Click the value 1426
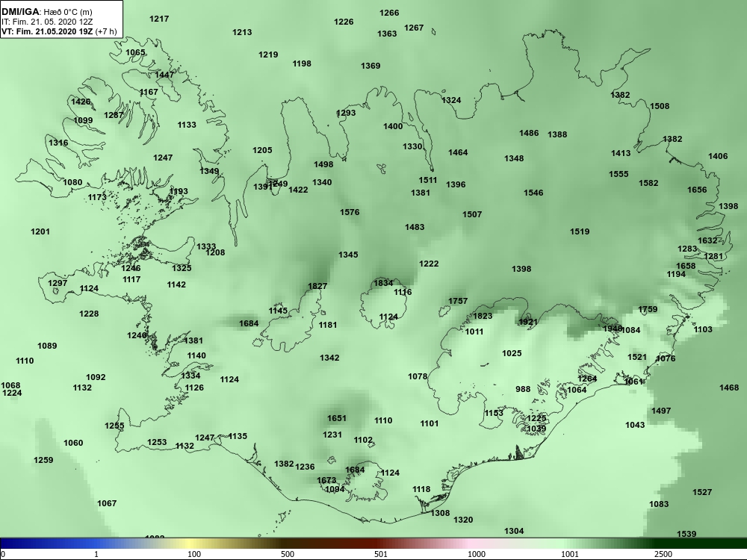 [81, 102]
